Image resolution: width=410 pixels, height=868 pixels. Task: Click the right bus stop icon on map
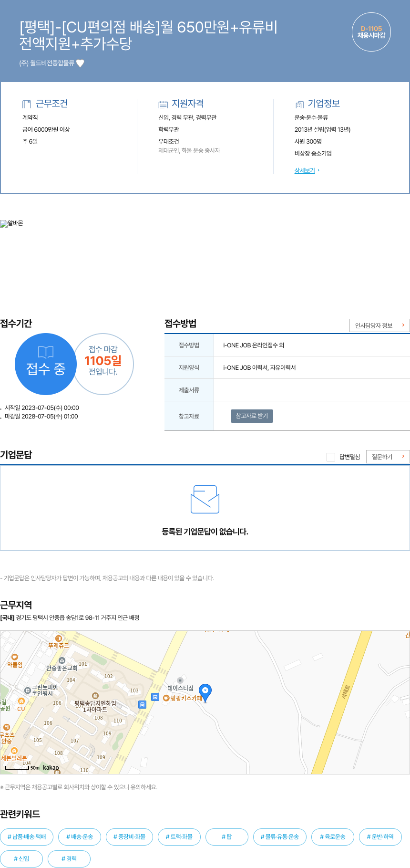(x=155, y=697)
